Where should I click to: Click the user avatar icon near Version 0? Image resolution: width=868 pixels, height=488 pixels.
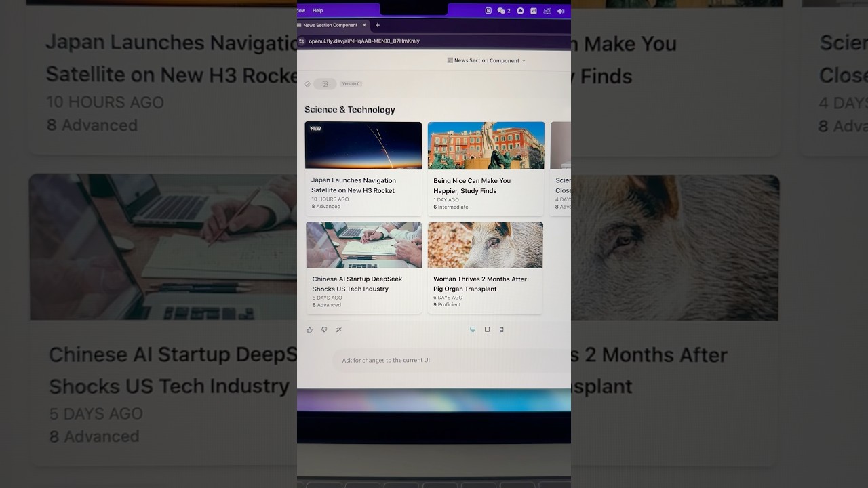[x=307, y=84]
